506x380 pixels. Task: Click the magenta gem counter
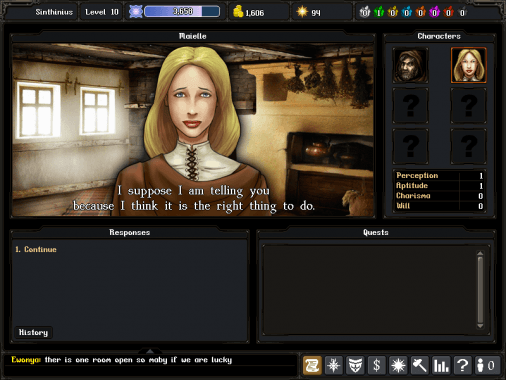435,12
